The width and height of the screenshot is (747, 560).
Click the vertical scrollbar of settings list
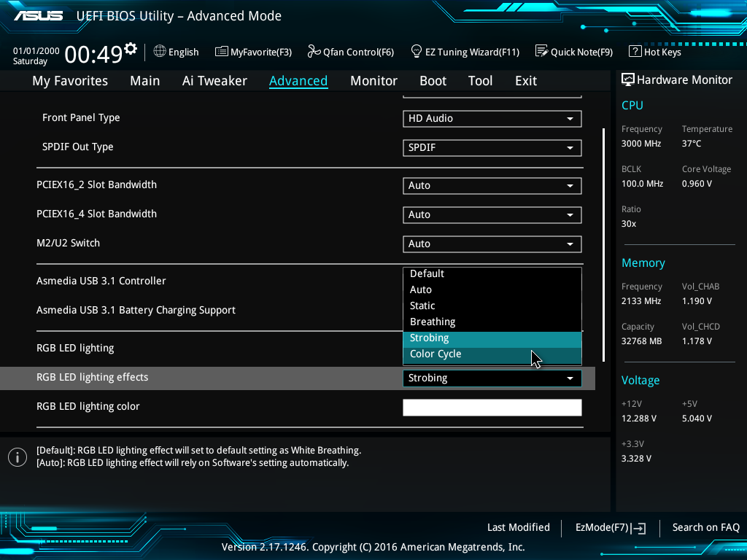tap(603, 244)
